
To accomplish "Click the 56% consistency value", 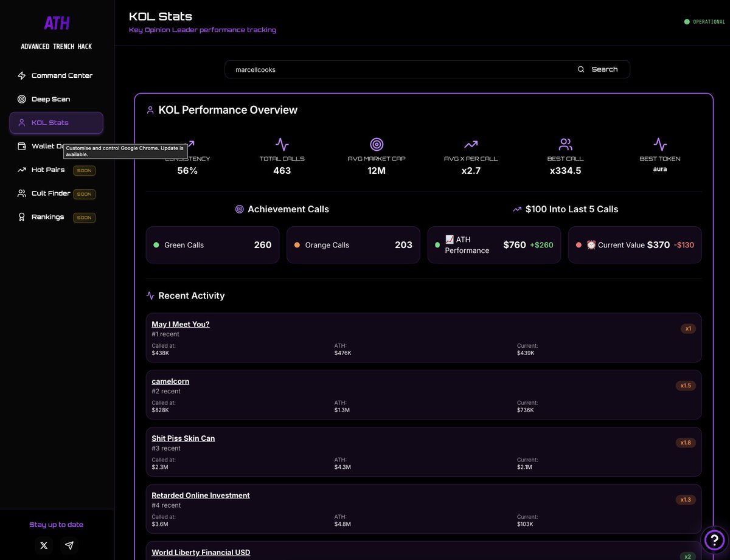I will click(187, 171).
